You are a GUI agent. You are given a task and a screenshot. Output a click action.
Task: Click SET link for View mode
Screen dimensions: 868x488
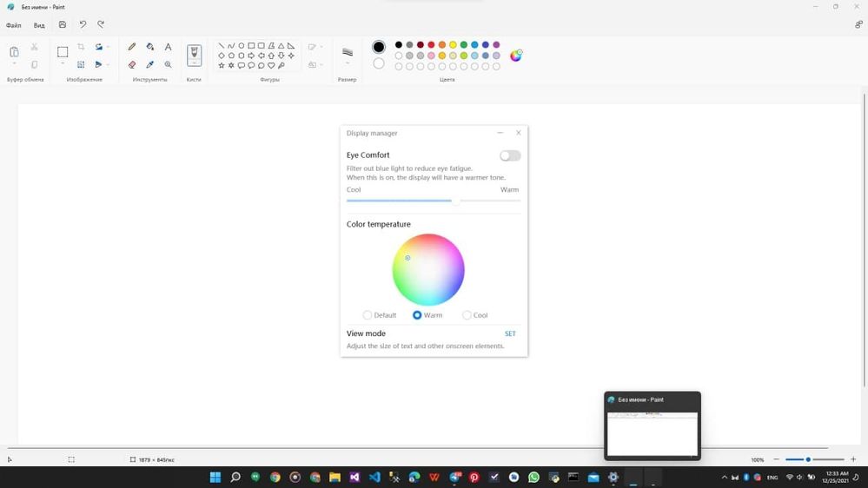[510, 333]
